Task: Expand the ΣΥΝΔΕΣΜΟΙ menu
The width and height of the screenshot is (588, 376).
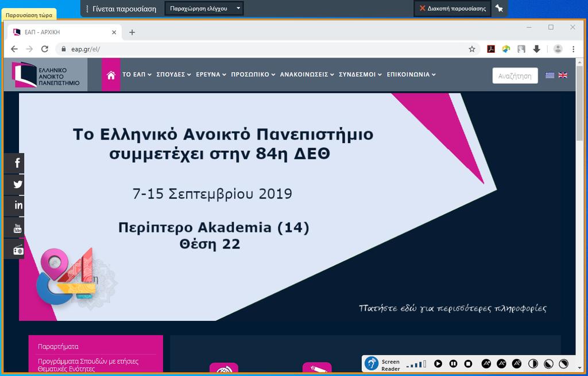Action: coord(361,75)
